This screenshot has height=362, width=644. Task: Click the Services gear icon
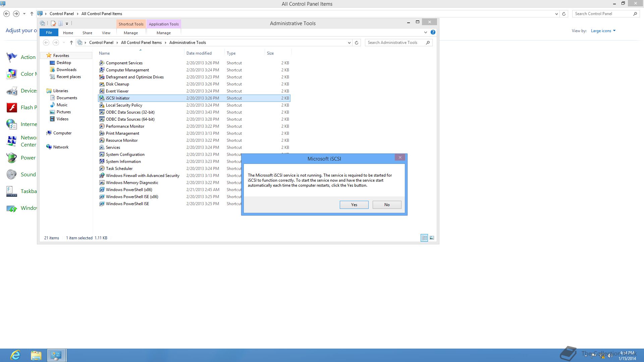(102, 147)
